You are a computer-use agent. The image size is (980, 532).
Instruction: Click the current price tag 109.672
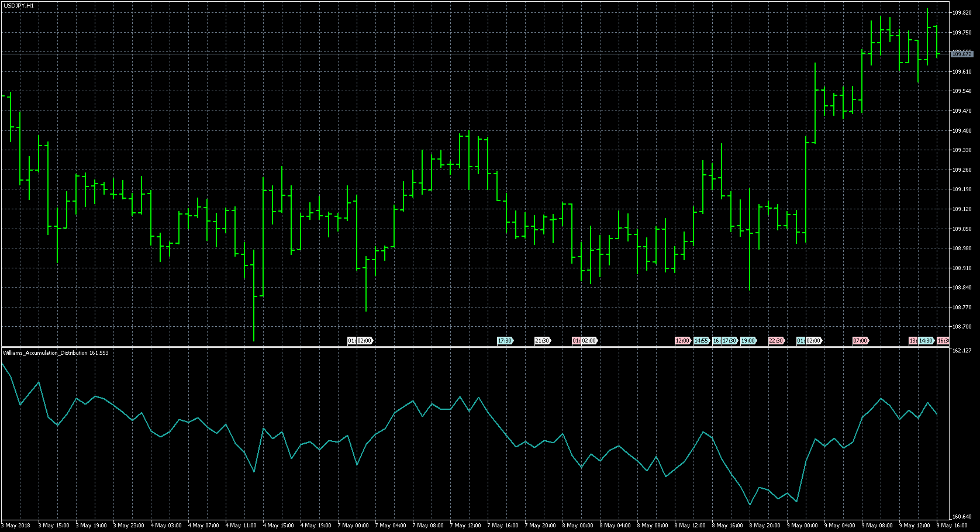(962, 54)
